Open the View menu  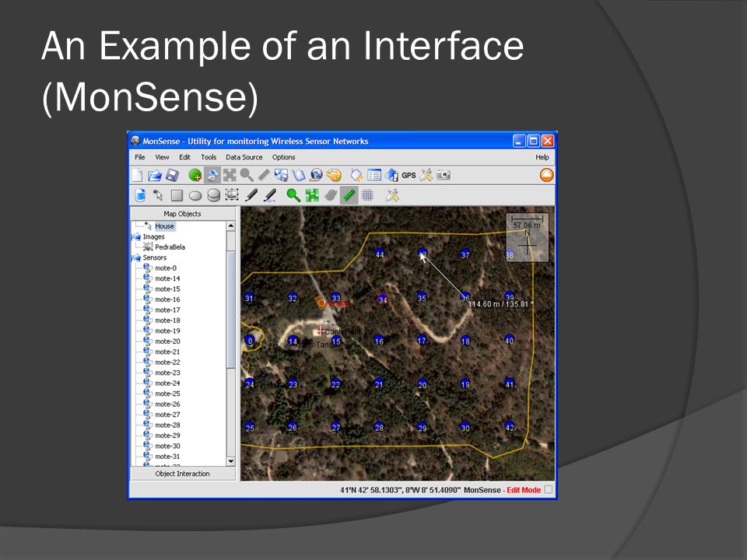[x=162, y=157]
